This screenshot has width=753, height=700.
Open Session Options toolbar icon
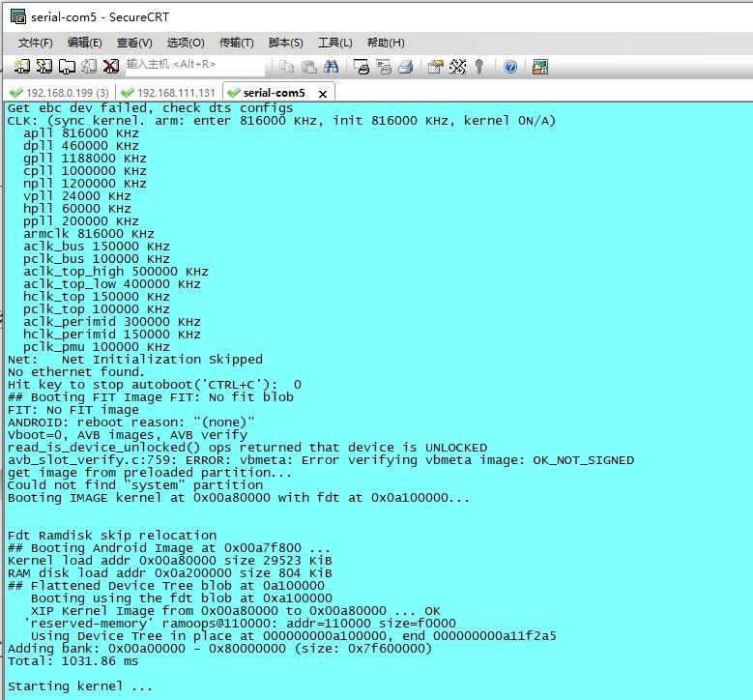click(x=436, y=67)
